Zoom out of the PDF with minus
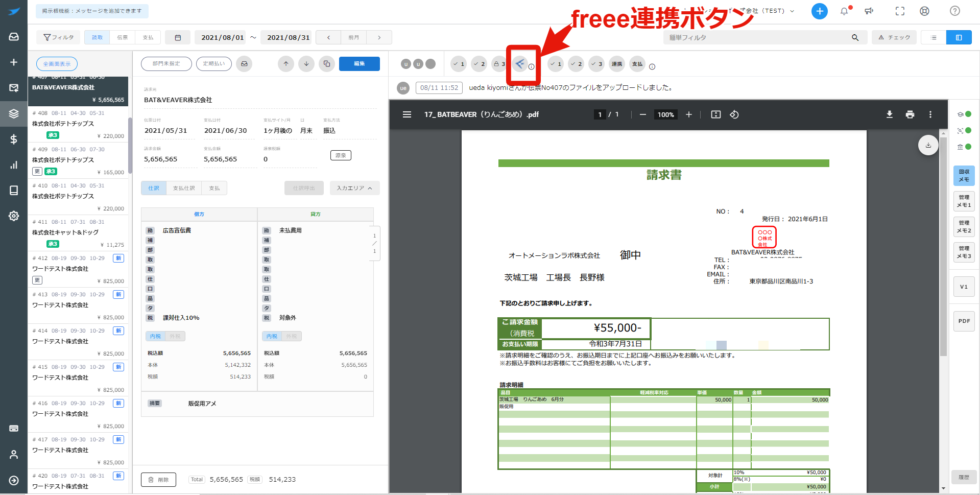 click(643, 114)
